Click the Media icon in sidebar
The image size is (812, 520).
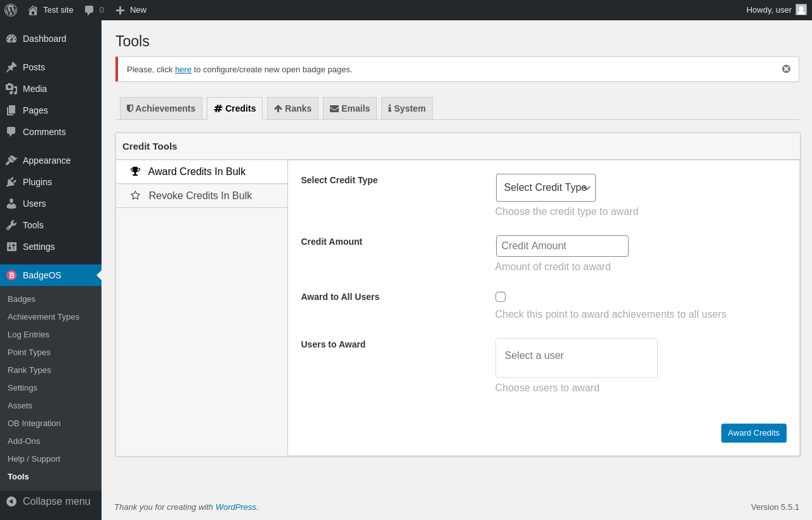[x=11, y=89]
